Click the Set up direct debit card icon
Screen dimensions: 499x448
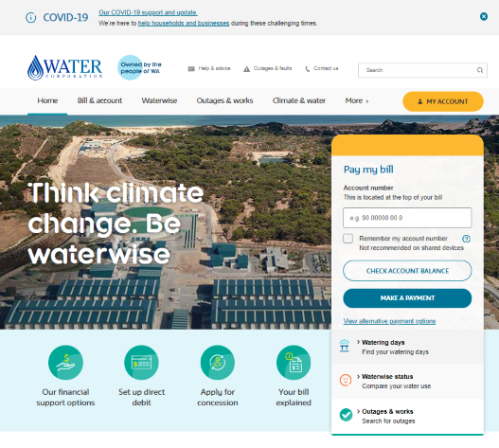coord(141,363)
